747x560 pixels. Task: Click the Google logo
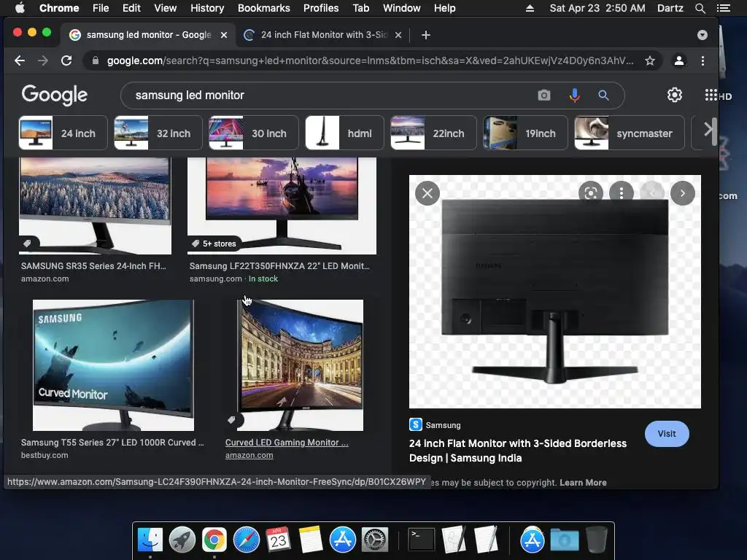click(x=54, y=95)
